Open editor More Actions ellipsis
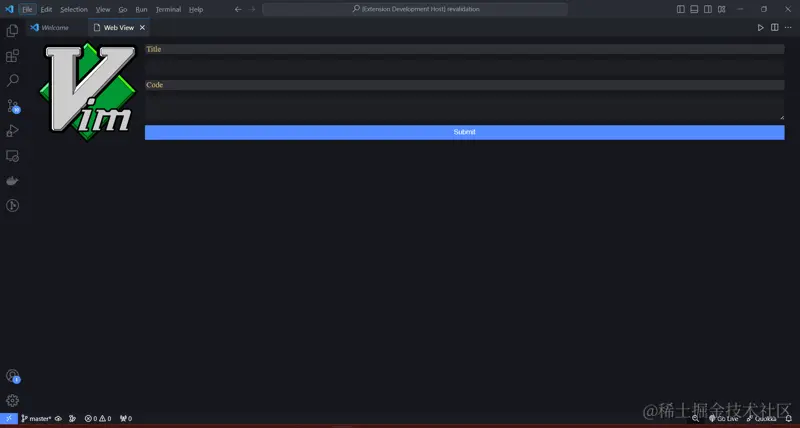Screen dimensions: 800x428 788,28
